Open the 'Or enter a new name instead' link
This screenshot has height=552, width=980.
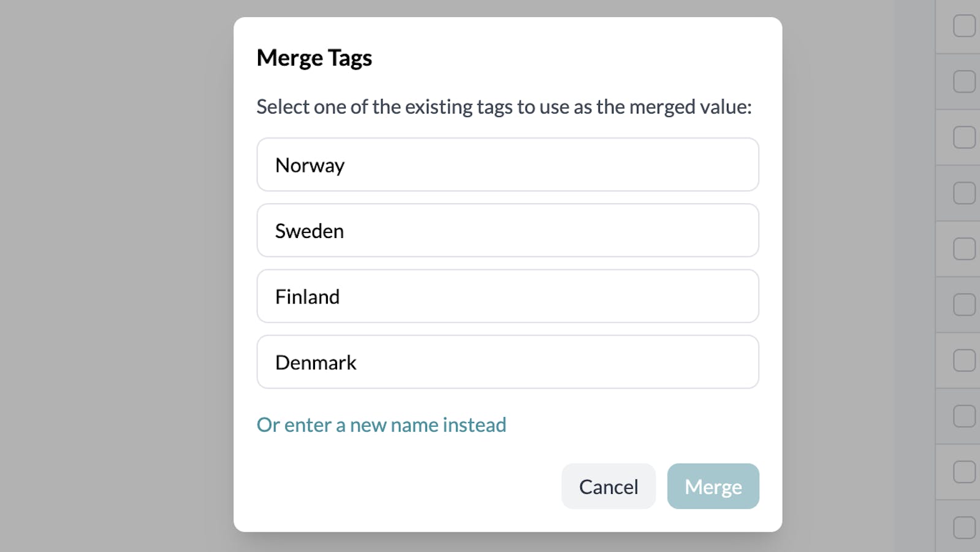coord(381,424)
